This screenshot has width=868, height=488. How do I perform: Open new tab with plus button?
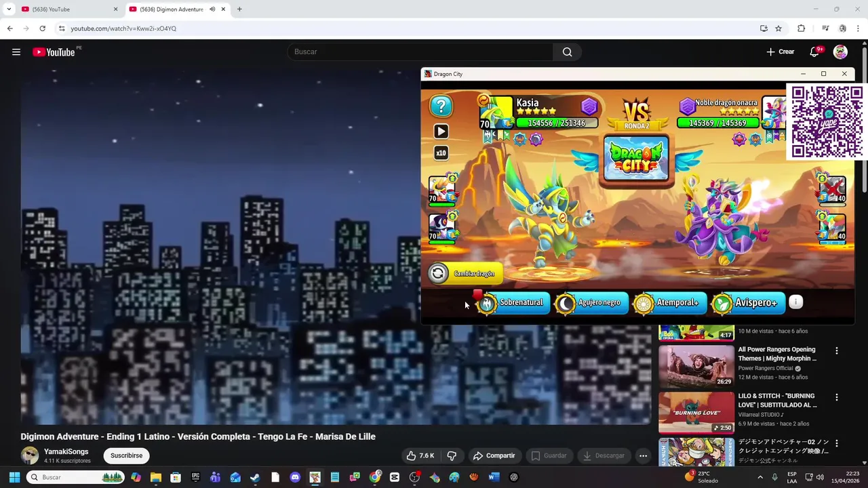[239, 9]
